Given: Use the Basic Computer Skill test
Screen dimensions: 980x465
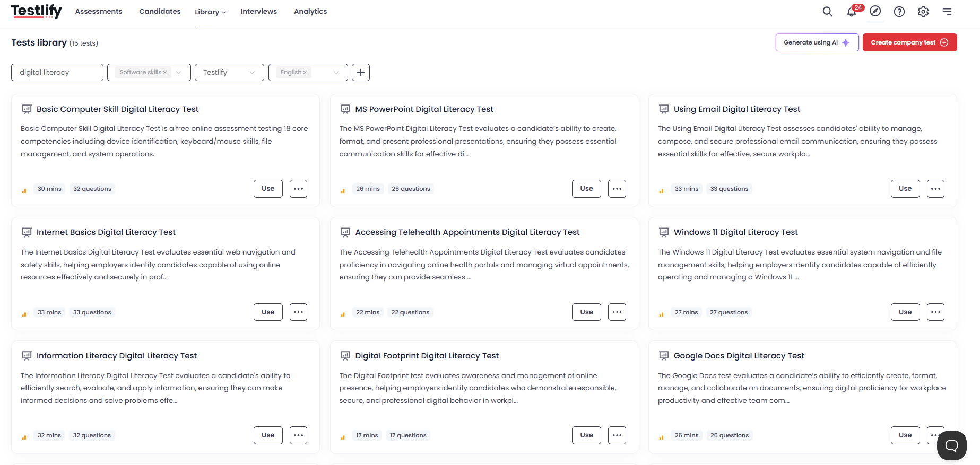Looking at the screenshot, I should coord(268,189).
